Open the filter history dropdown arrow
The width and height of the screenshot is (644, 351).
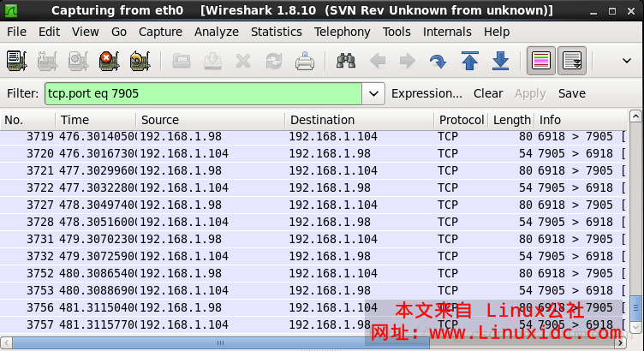pyautogui.click(x=373, y=93)
